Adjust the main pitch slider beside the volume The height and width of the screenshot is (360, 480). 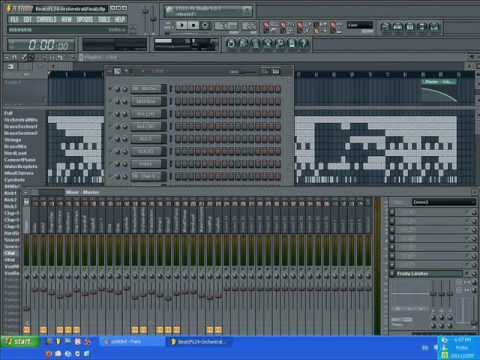click(x=154, y=18)
